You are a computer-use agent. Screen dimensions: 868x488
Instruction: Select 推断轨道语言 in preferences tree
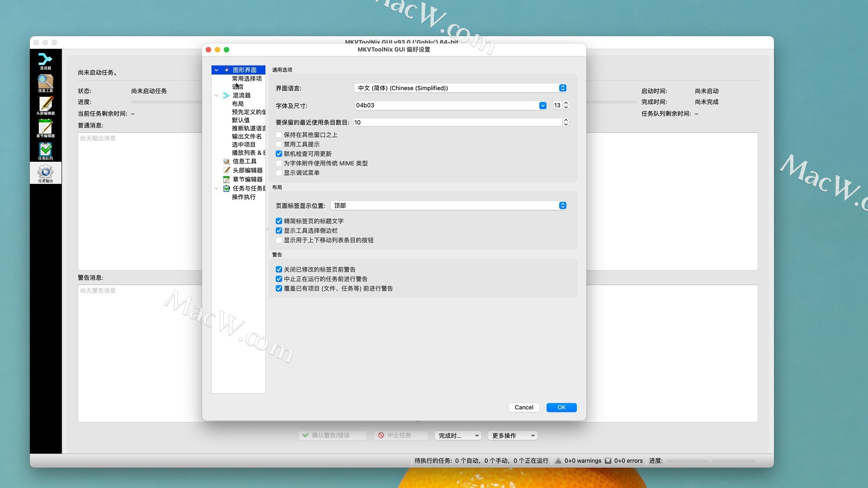click(x=248, y=128)
